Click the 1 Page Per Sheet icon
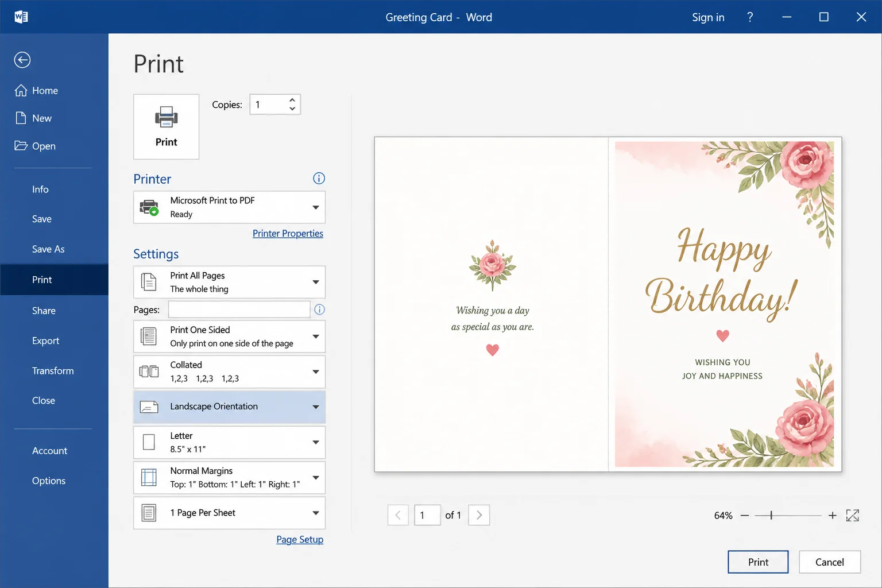 pyautogui.click(x=149, y=513)
